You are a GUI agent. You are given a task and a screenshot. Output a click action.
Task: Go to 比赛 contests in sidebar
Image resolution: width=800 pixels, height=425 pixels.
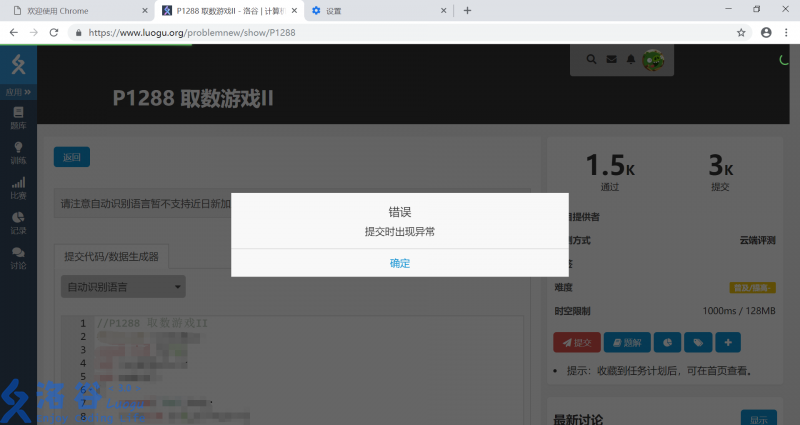[18, 188]
